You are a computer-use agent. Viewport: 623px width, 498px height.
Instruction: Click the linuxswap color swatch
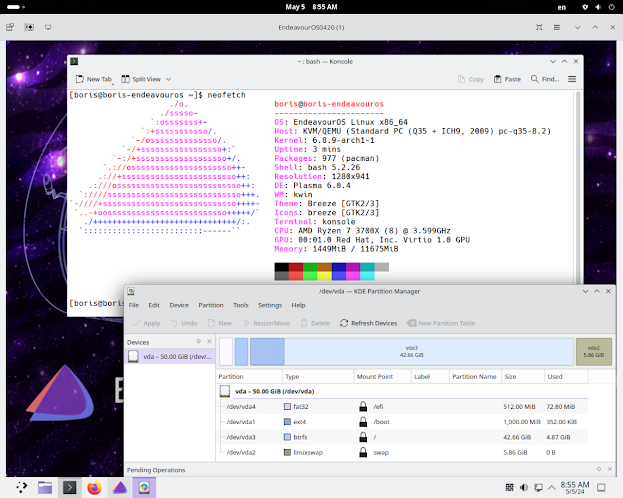point(287,452)
